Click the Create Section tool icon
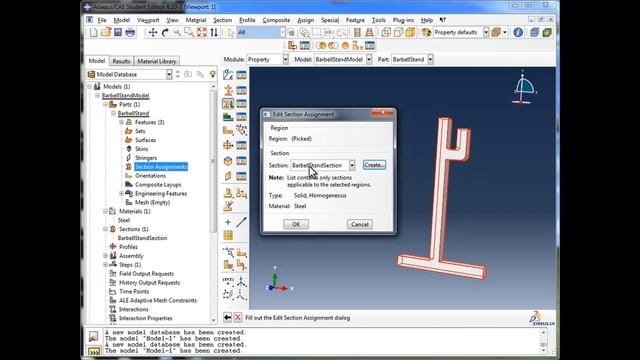640x360 pixels. [228, 90]
